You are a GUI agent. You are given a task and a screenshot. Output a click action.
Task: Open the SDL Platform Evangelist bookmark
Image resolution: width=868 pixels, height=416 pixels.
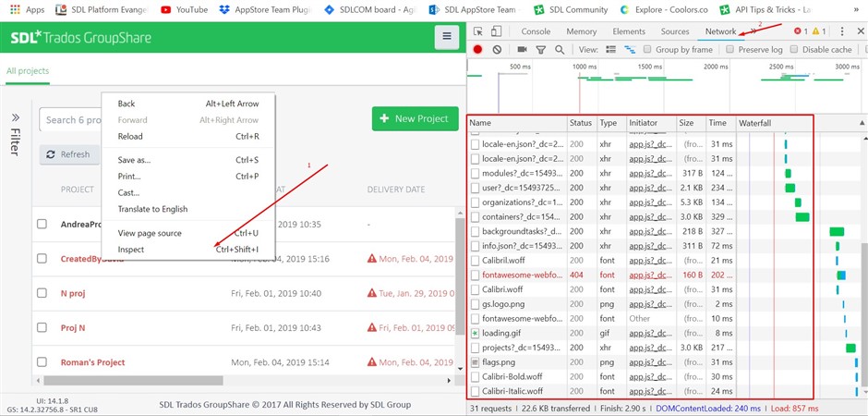pos(102,9)
